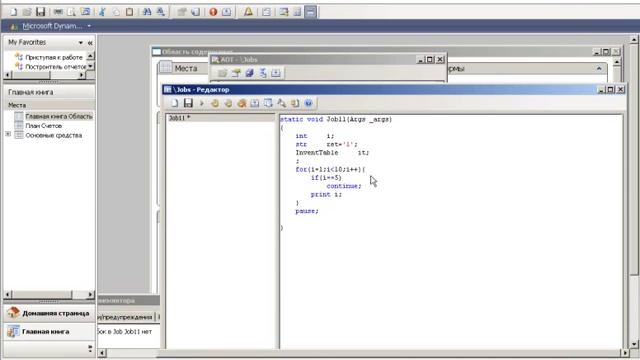The width and height of the screenshot is (640, 360).
Task: Click the Favorites list scroll-up arrow
Action: 91,56
